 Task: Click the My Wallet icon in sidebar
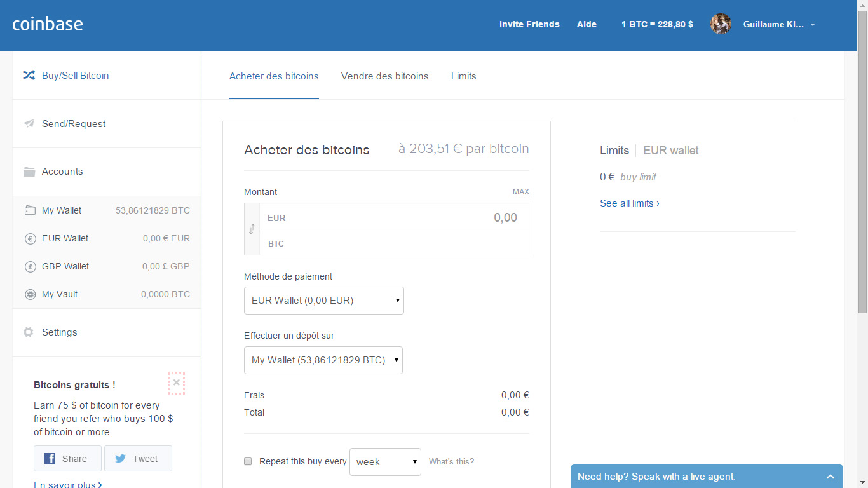coord(30,210)
